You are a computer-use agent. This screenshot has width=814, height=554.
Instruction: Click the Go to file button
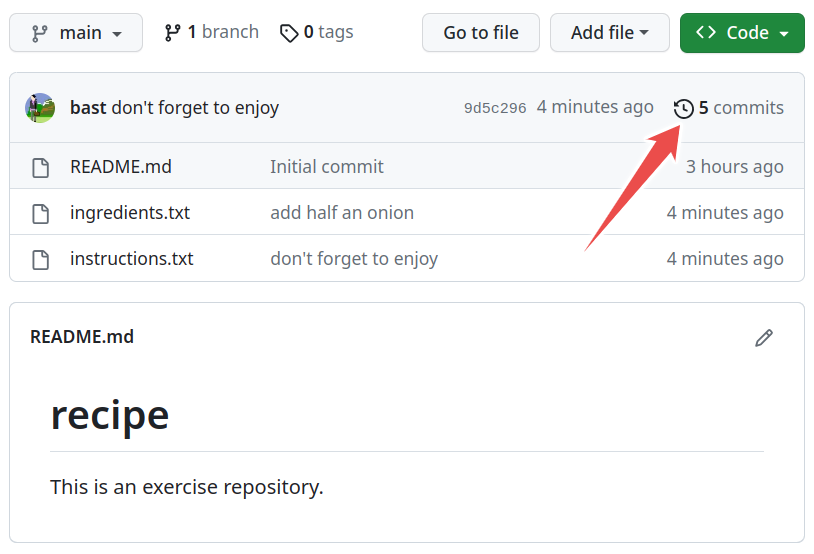481,33
